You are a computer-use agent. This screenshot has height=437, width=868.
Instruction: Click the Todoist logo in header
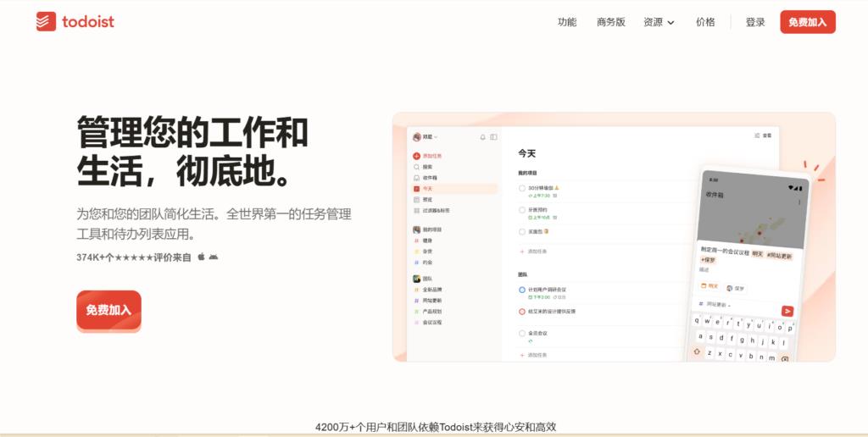[75, 21]
